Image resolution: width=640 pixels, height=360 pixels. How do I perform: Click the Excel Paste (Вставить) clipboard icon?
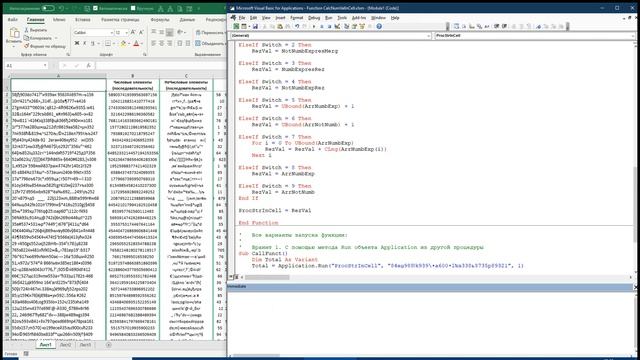point(14,33)
